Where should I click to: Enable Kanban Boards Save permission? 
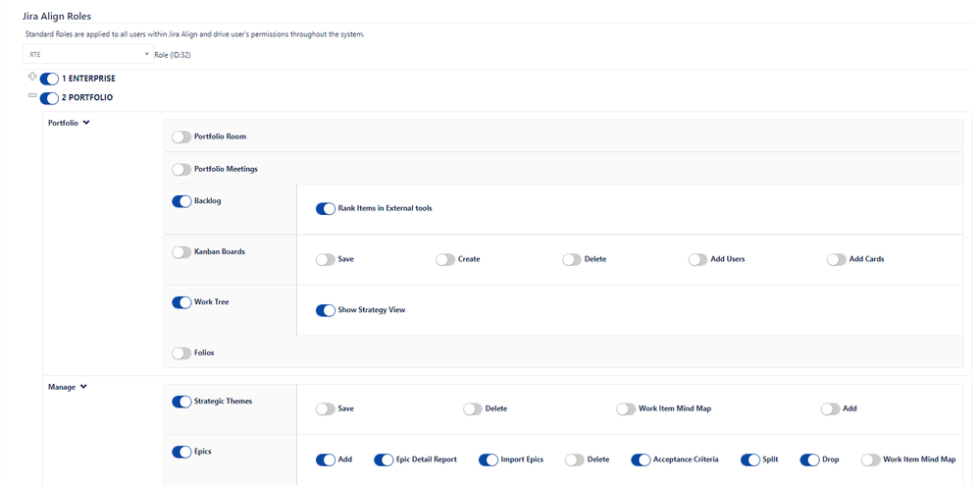pyautogui.click(x=326, y=260)
